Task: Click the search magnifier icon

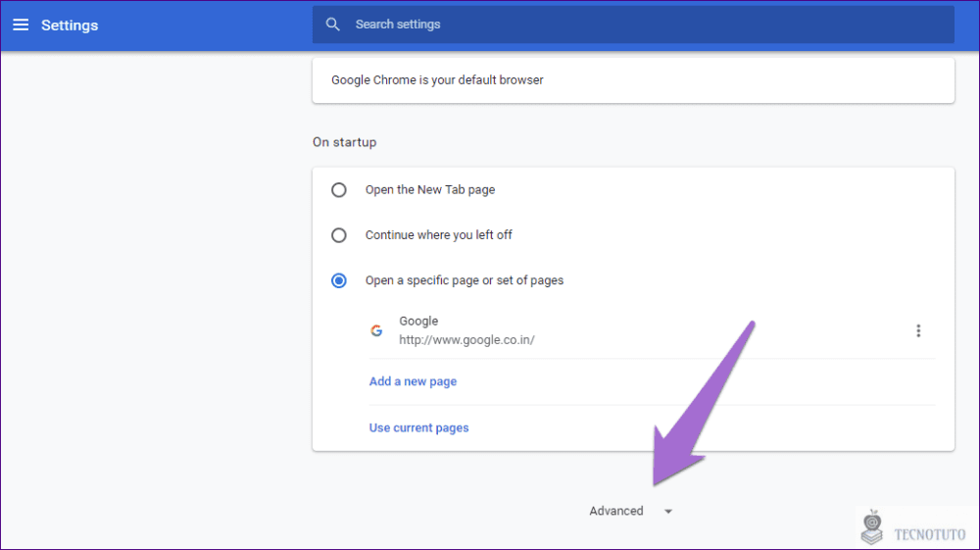Action: coord(332,25)
